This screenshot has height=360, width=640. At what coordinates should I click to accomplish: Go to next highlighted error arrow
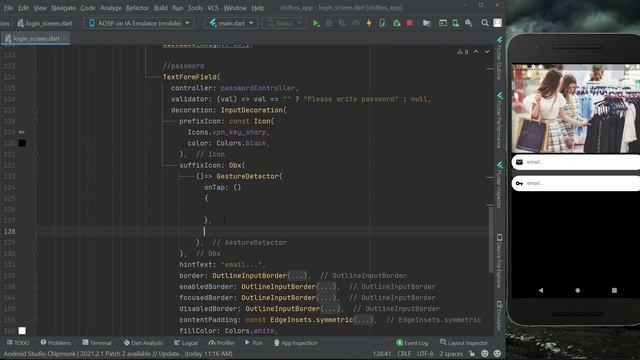[487, 52]
